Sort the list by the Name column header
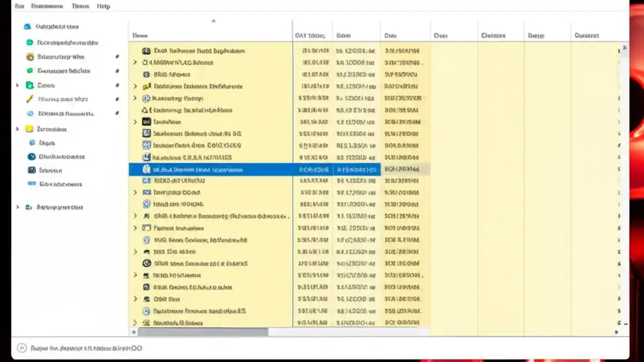This screenshot has height=362, width=644. point(140,35)
